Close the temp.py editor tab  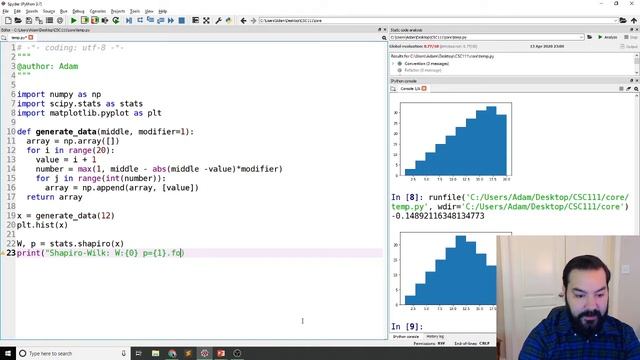pos(31,38)
